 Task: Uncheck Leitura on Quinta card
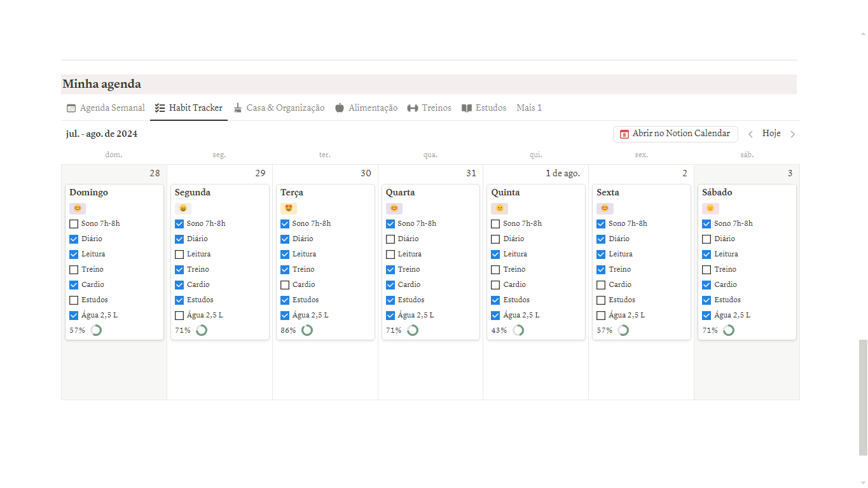(x=496, y=254)
